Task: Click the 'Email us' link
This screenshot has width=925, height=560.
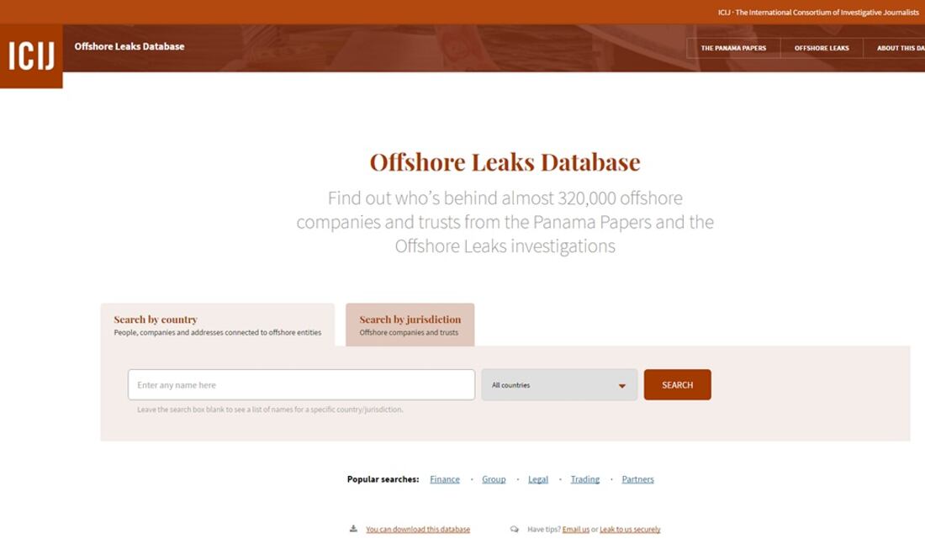Action: point(576,530)
